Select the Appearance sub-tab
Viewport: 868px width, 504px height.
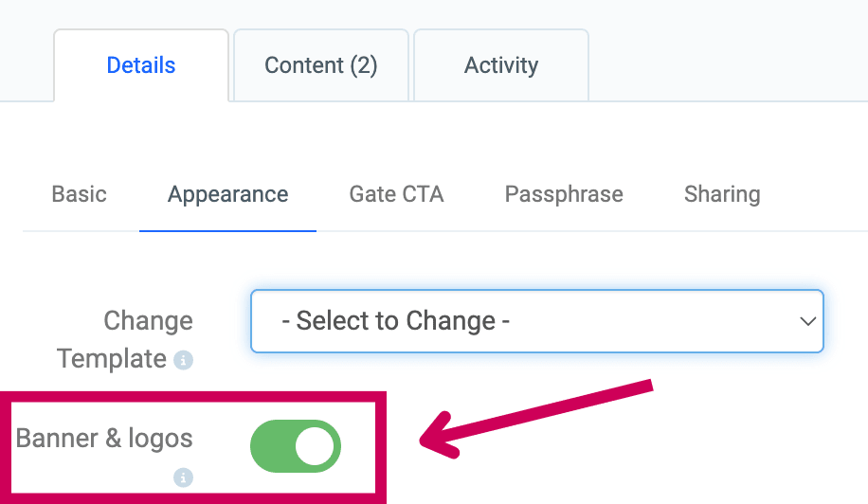[x=228, y=195]
